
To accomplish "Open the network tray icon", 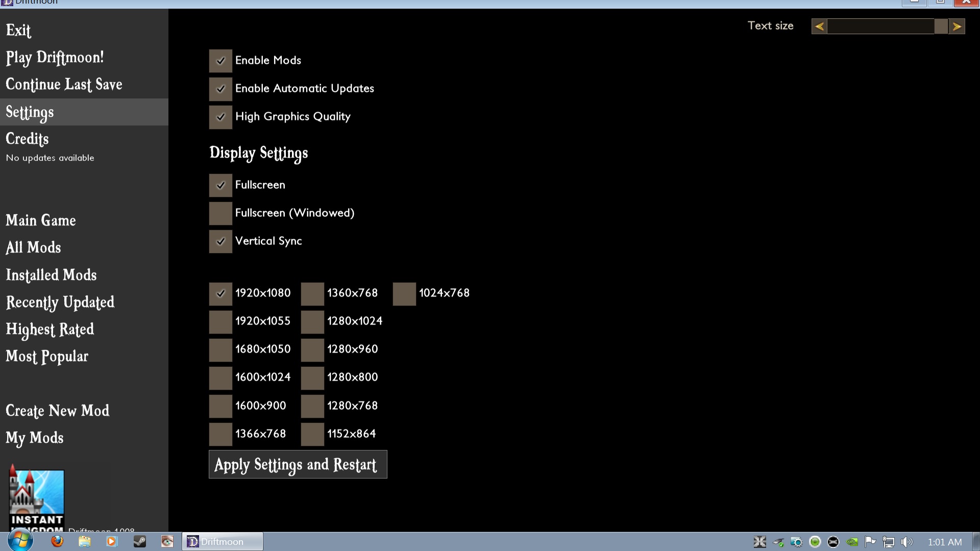I will [x=889, y=542].
